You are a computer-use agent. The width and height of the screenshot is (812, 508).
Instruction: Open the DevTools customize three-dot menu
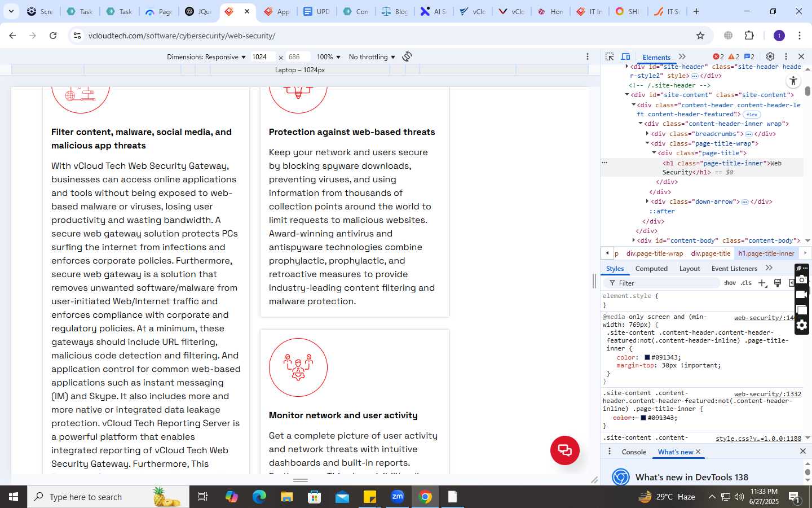click(786, 56)
